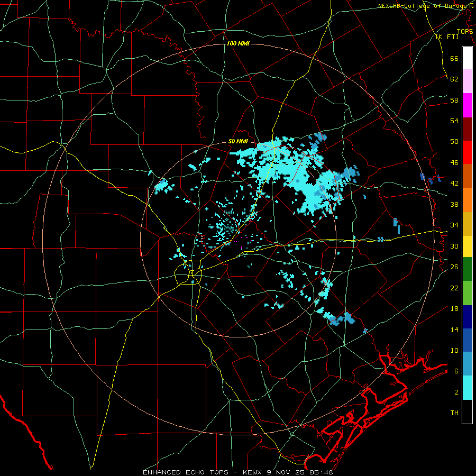Click the '100 NMI' range ring label
Viewport: 476px width, 476px height.
point(238,43)
